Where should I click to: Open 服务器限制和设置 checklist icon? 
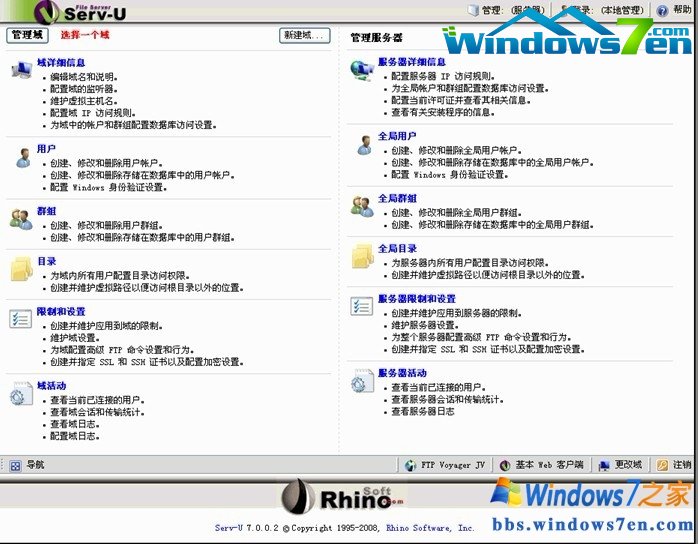(361, 306)
